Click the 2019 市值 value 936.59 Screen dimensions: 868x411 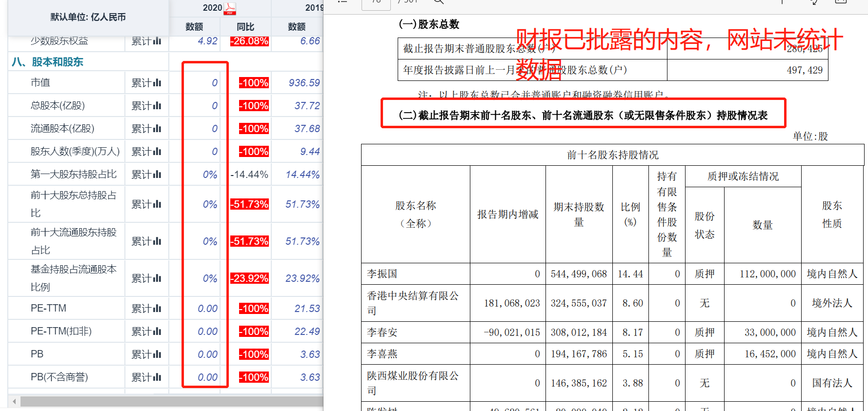(x=304, y=83)
